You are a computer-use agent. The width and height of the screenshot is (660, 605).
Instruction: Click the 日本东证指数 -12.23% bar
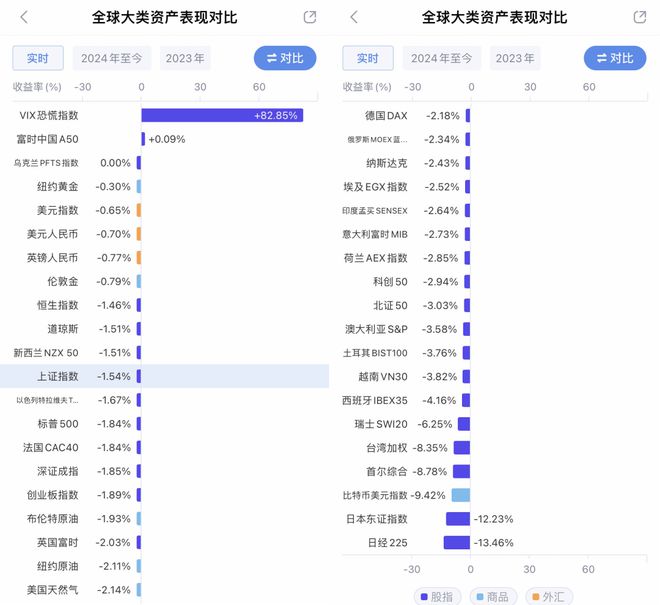click(458, 519)
